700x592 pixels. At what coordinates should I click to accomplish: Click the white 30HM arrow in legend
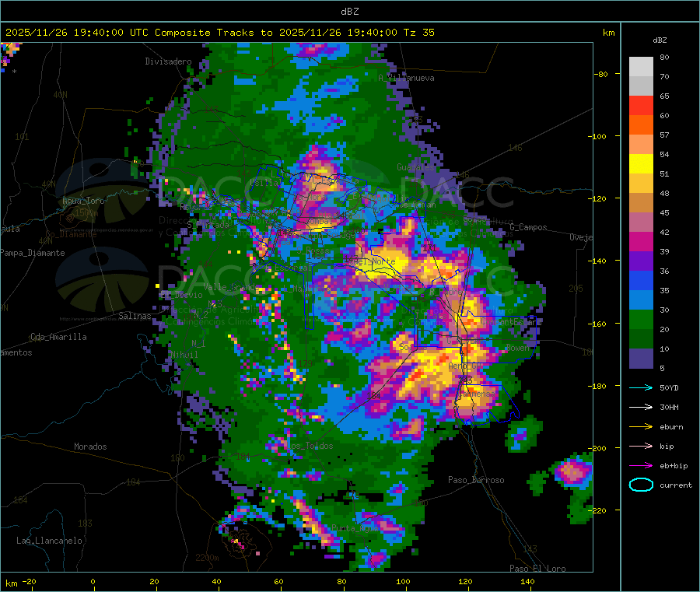[641, 407]
